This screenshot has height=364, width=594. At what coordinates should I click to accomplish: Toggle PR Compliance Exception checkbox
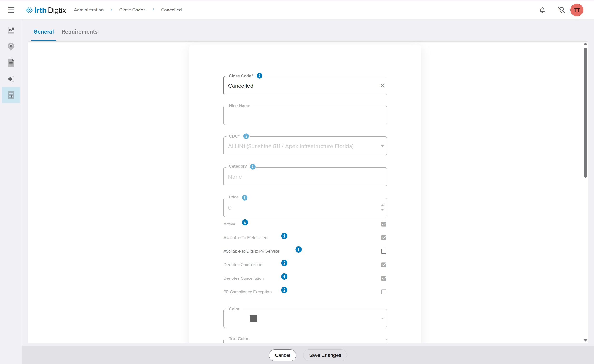[384, 292]
